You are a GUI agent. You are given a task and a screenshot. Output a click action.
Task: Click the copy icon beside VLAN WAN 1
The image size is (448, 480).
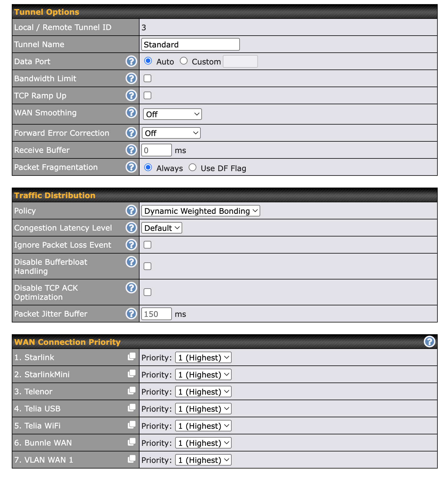click(x=132, y=459)
